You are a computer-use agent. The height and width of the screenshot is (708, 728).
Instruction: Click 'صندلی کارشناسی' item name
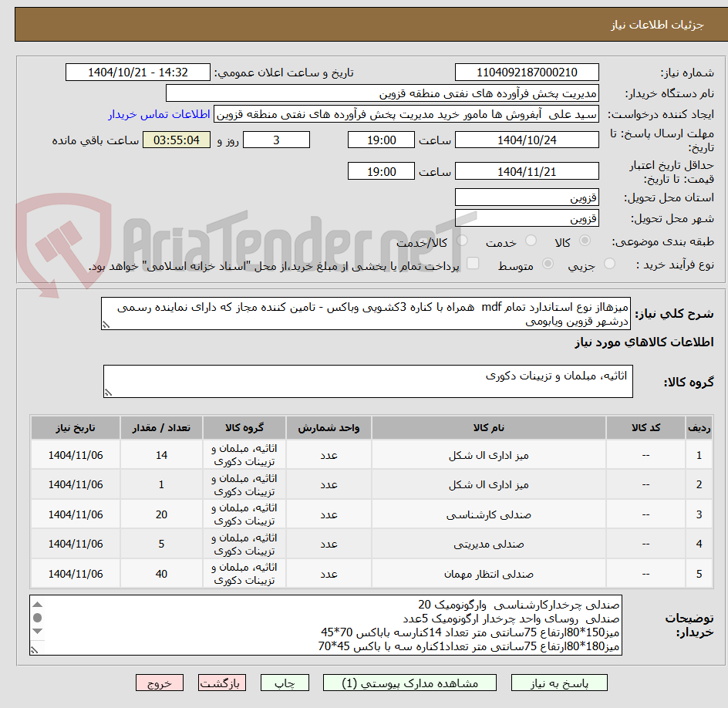tap(489, 514)
